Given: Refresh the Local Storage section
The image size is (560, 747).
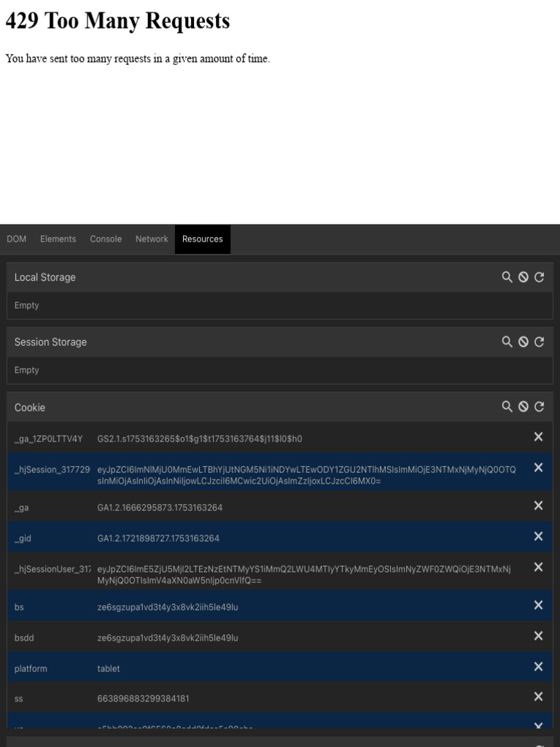Looking at the screenshot, I should point(539,277).
